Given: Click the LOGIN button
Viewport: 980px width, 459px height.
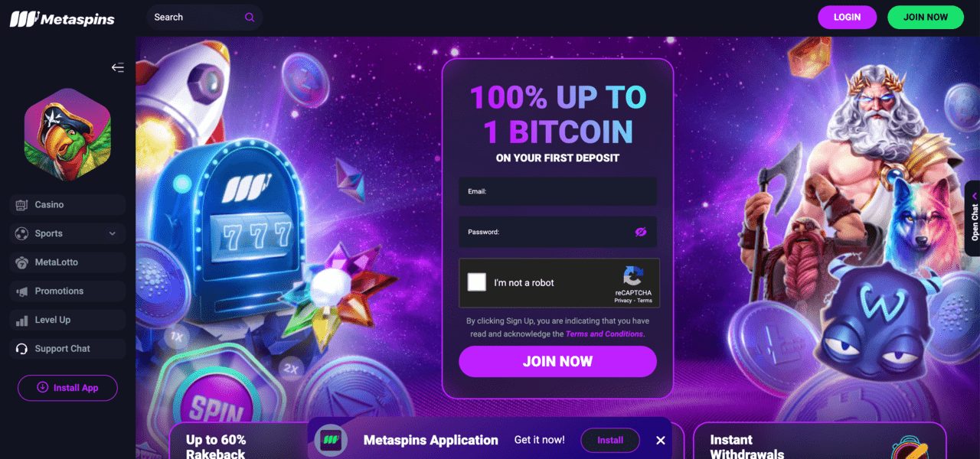Looking at the screenshot, I should click(847, 17).
